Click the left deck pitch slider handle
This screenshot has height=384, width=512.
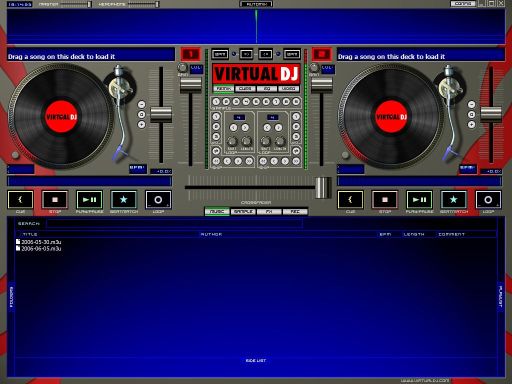(x=161, y=114)
